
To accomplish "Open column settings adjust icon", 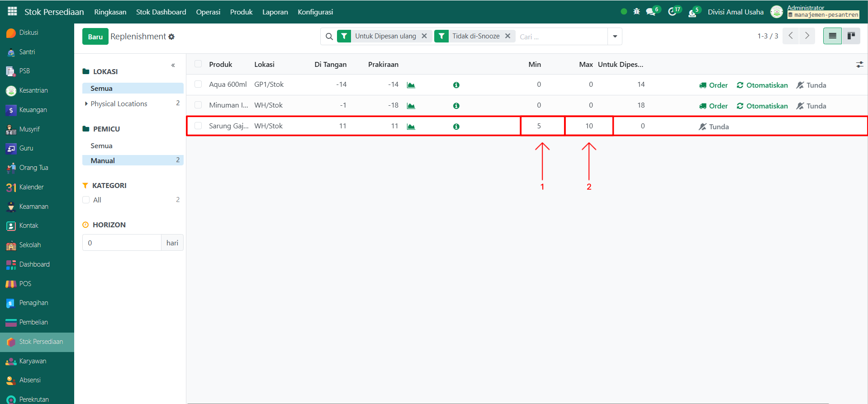I will coord(859,65).
